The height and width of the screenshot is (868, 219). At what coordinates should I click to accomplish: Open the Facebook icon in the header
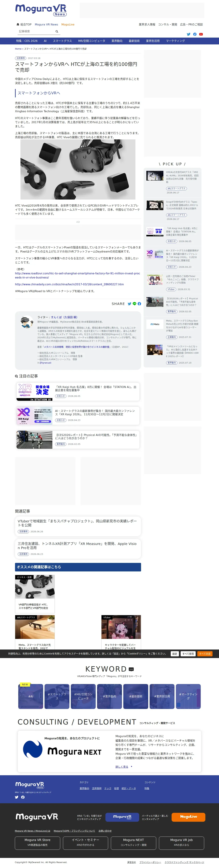pos(195,34)
